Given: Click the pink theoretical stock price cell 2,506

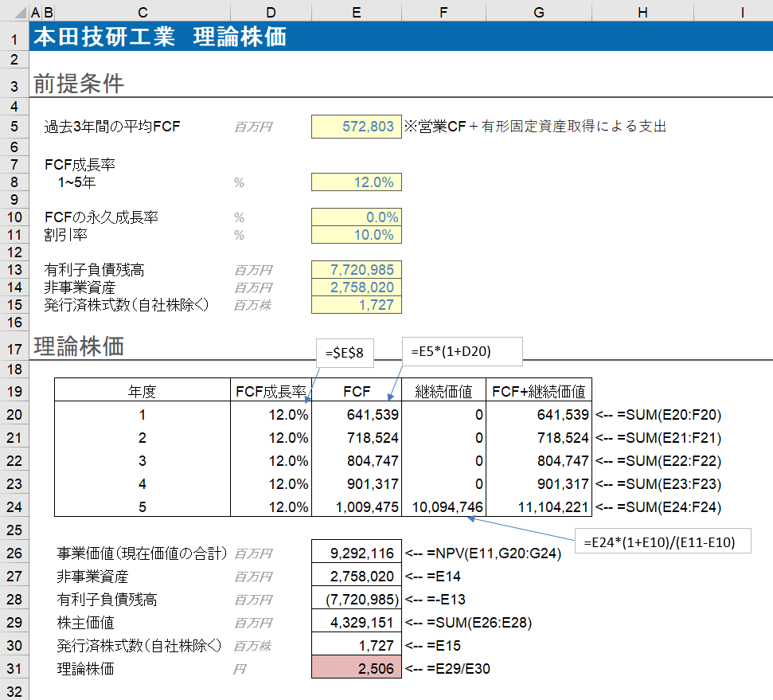Looking at the screenshot, I should click(357, 669).
